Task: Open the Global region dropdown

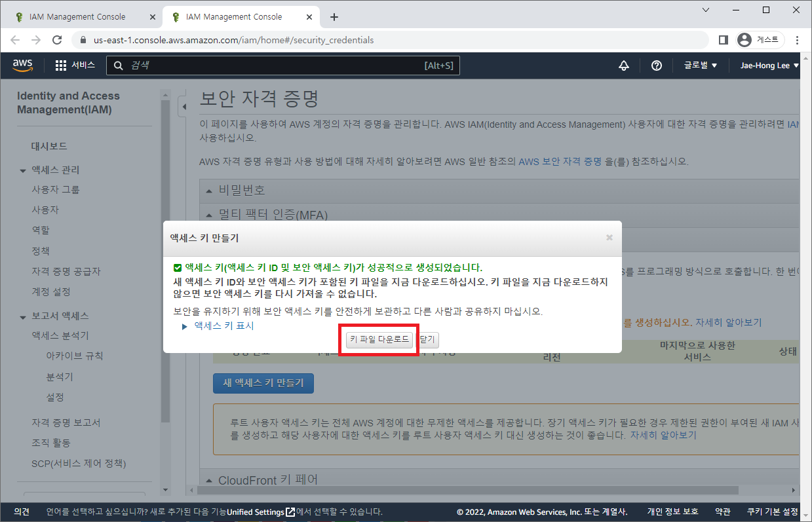Action: [x=701, y=65]
